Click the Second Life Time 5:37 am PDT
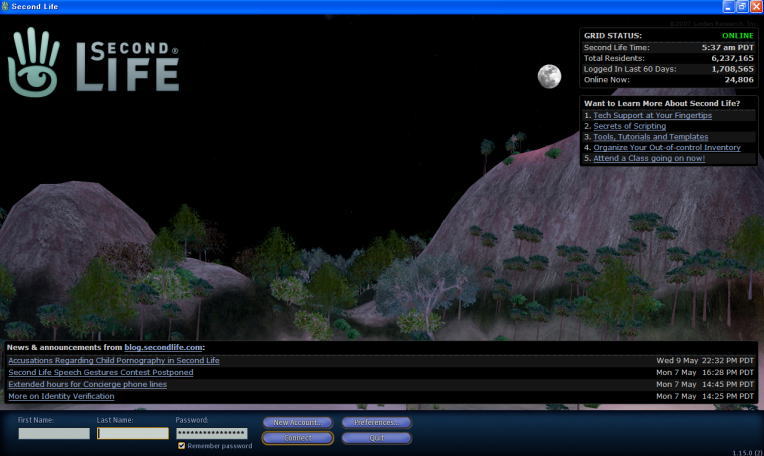 pyautogui.click(x=727, y=47)
